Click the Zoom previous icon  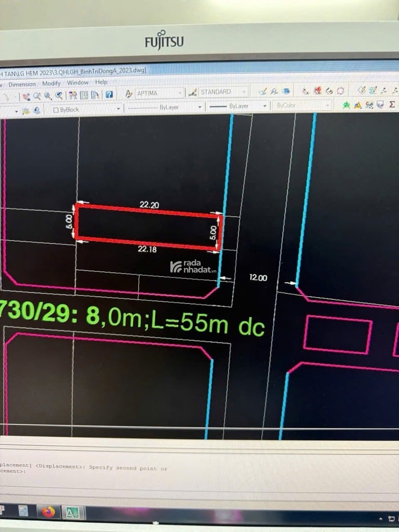click(x=59, y=96)
